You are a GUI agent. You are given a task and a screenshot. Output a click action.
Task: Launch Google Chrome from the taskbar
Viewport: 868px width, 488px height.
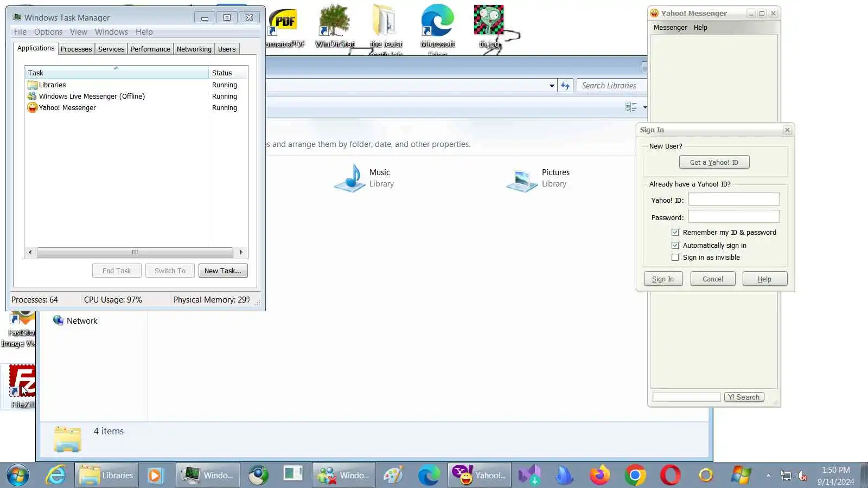click(635, 476)
